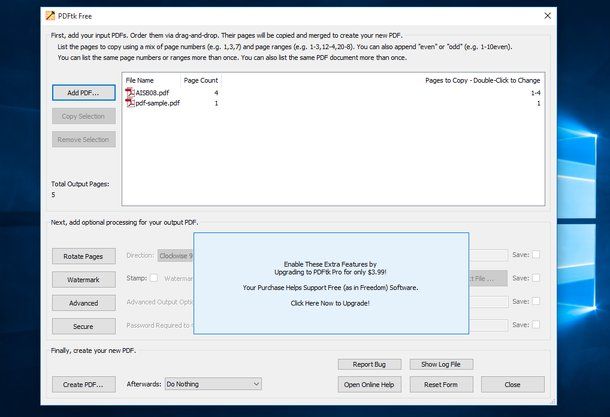Select the AIS808.pdf file icon
This screenshot has height=417, width=610.
pyautogui.click(x=129, y=93)
